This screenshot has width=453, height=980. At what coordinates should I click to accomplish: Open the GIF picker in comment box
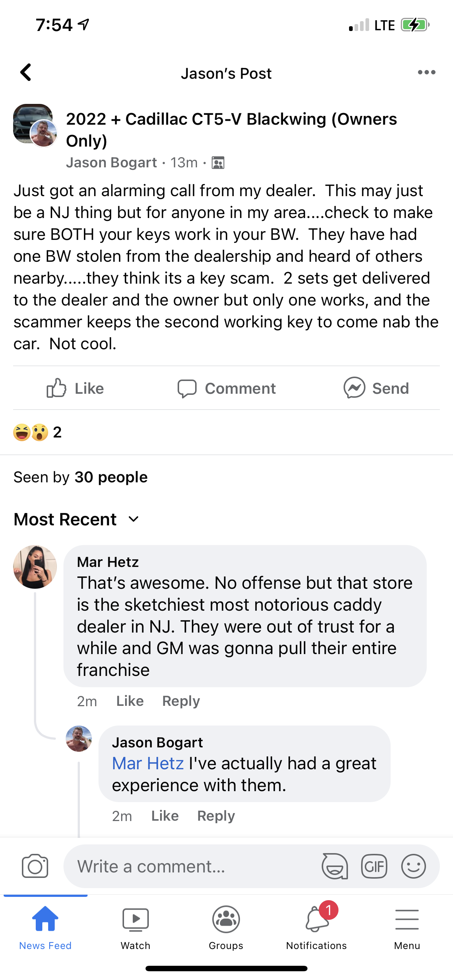pos(374,867)
